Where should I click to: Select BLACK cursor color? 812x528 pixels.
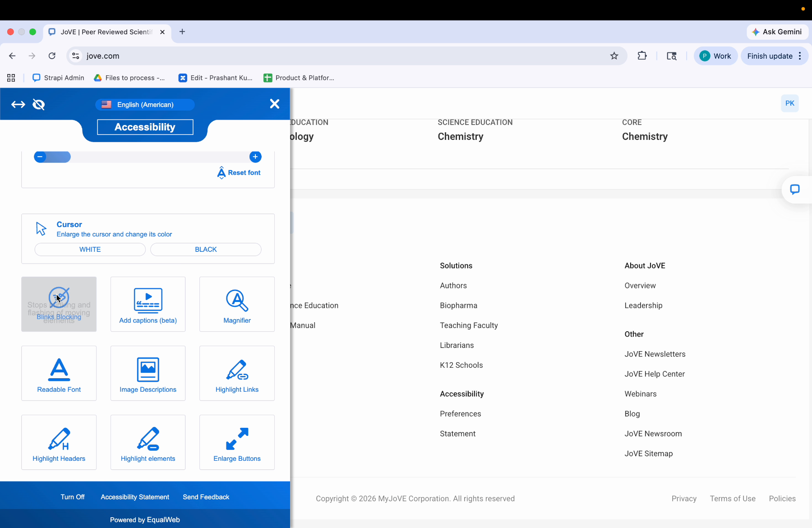206,250
